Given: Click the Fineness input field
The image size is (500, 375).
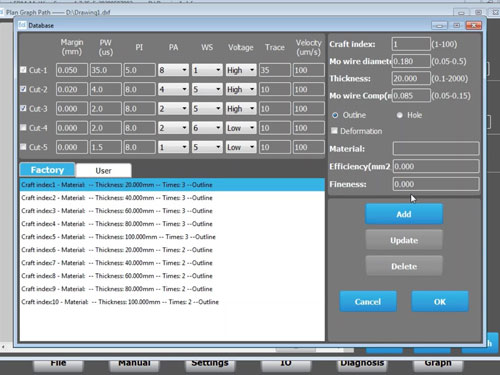Looking at the screenshot, I should [x=436, y=184].
